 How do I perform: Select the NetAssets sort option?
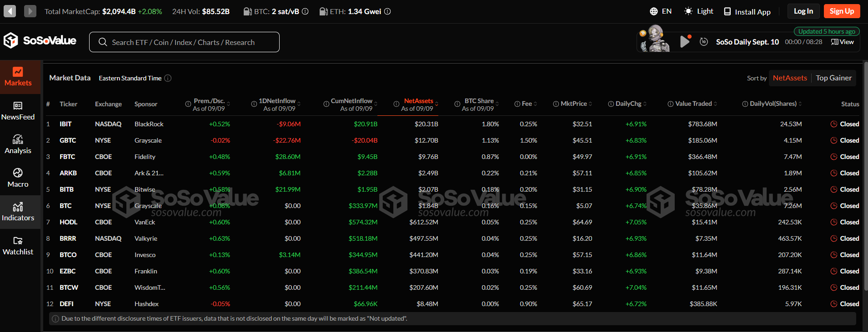(790, 78)
